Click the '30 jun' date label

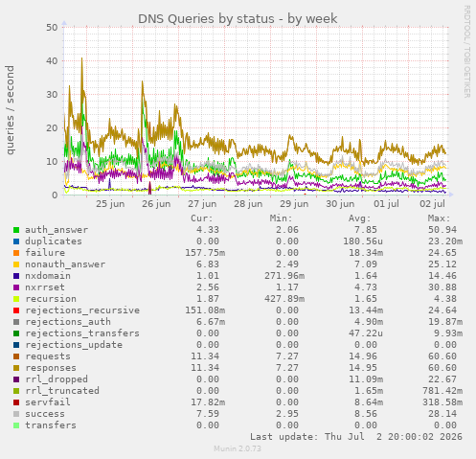340,204
